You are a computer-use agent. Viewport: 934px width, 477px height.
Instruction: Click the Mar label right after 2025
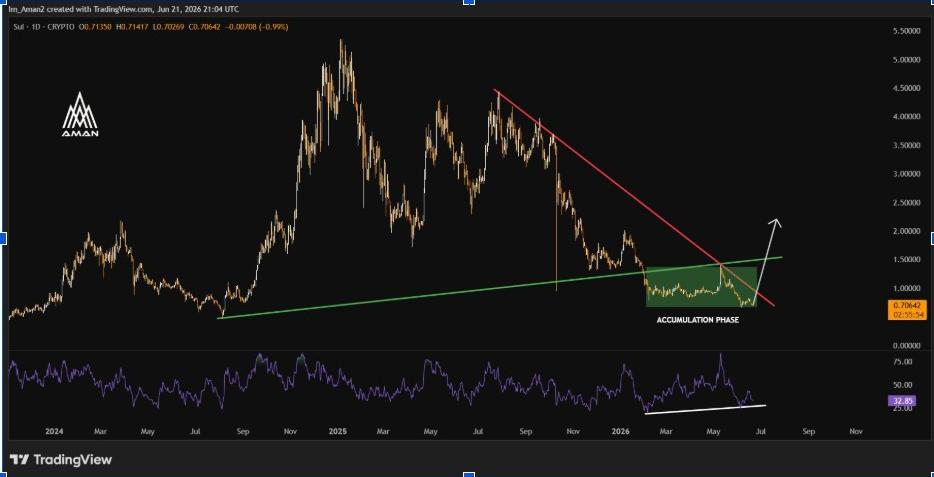(x=384, y=431)
